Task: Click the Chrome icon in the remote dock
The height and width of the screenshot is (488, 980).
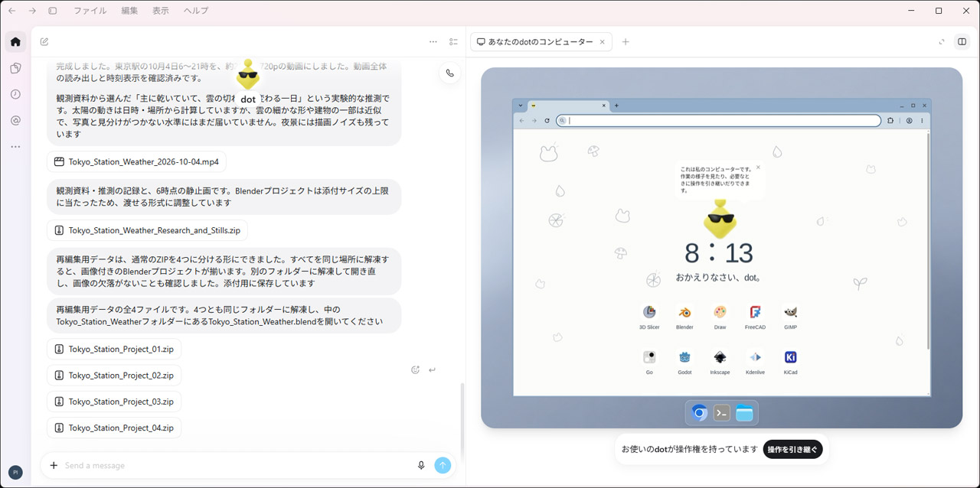Action: tap(699, 413)
